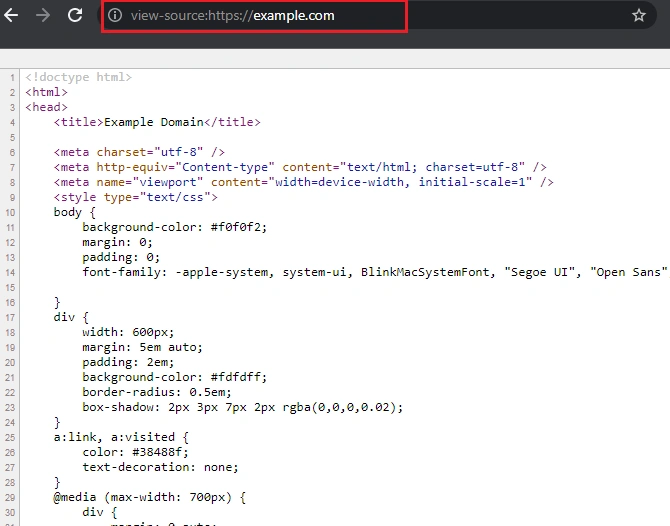Go back to the previous page
670x526 pixels.
pyautogui.click(x=11, y=15)
